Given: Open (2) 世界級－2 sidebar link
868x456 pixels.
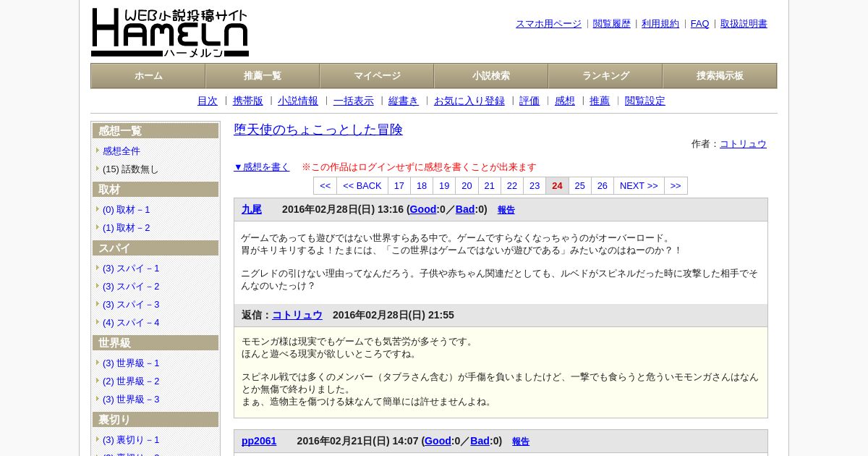Looking at the screenshot, I should (131, 381).
